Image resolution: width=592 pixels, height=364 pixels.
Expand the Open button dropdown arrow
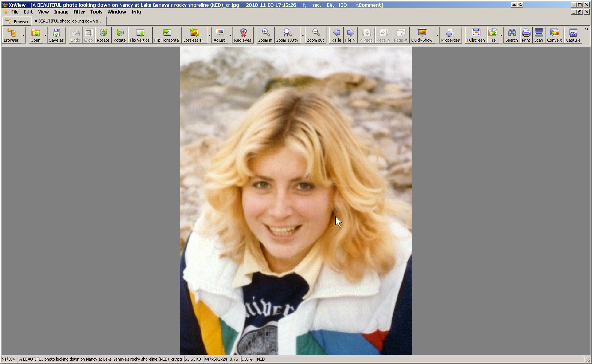tap(45, 36)
